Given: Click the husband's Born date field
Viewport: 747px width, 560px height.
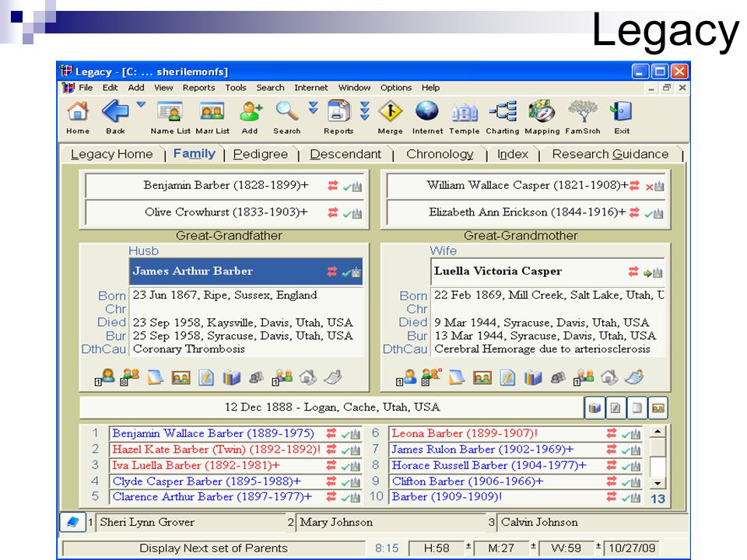Looking at the screenshot, I should (x=247, y=296).
